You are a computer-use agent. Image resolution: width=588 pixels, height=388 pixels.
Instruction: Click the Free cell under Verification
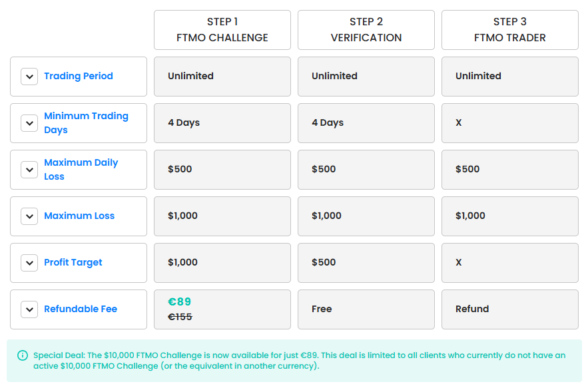[322, 309]
